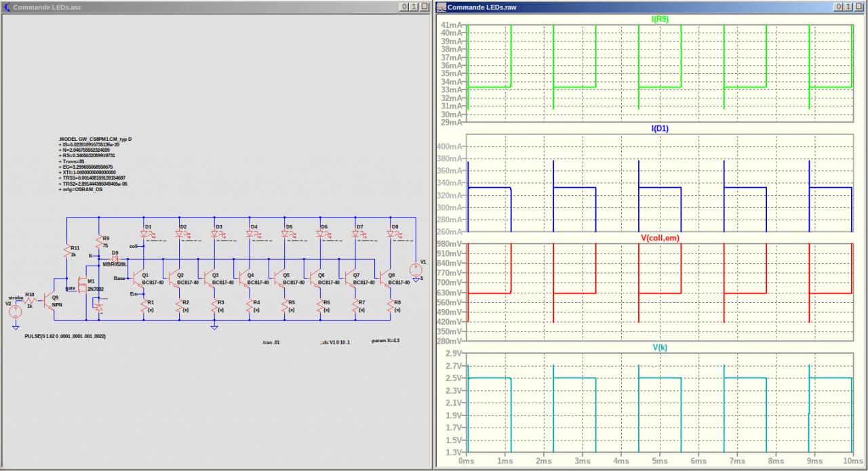The width and height of the screenshot is (868, 471).
Task: Click the 5ms time axis label
Action: coord(659,461)
